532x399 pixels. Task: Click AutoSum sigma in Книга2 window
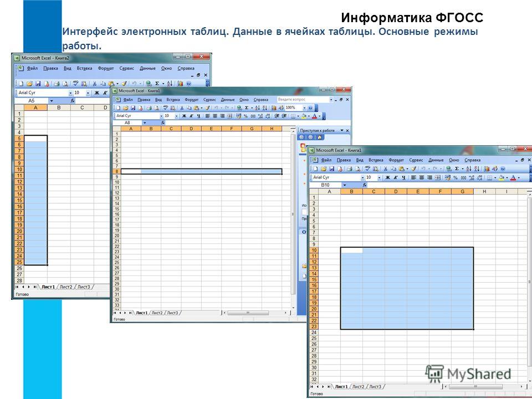coord(157,84)
